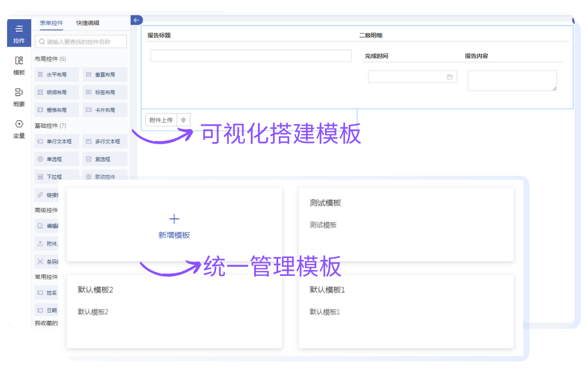Select the 姓名 common control
This screenshot has width=588, height=381.
46,292
